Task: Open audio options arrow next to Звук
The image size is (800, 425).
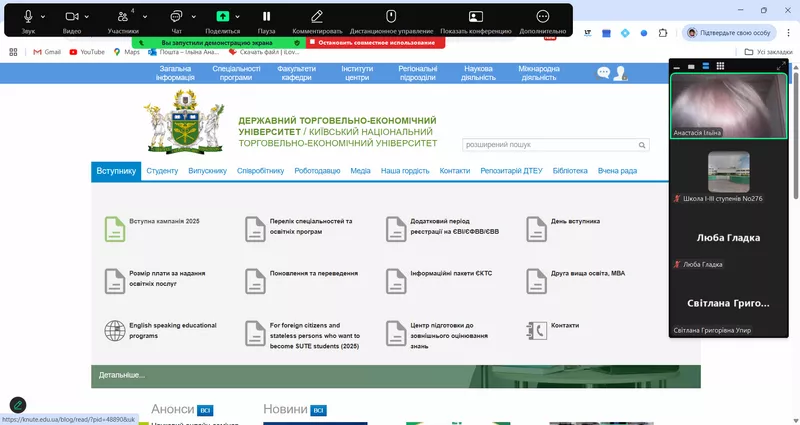Action: pyautogui.click(x=43, y=17)
